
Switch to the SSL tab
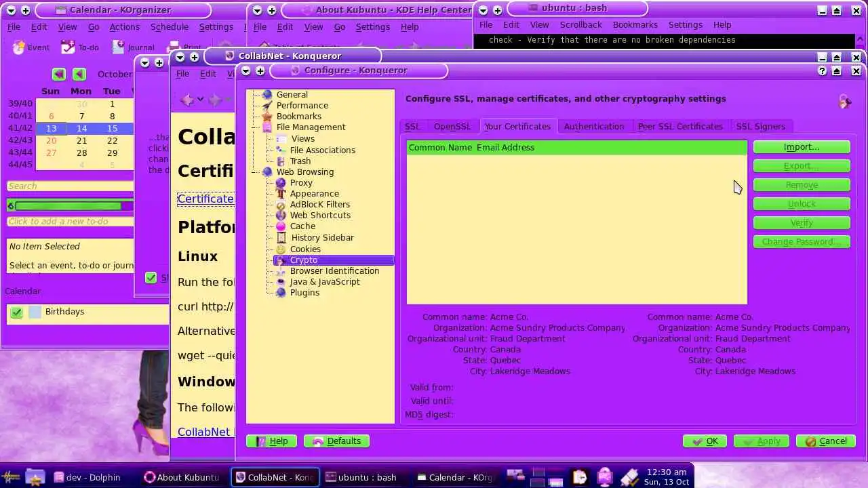pos(412,126)
